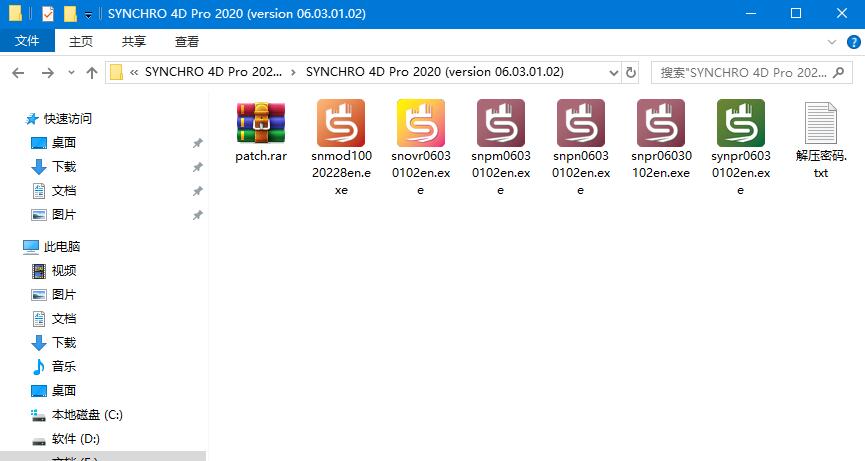865x461 pixels.
Task: Open the 查看 ribbon tab
Action: pyautogui.click(x=187, y=41)
